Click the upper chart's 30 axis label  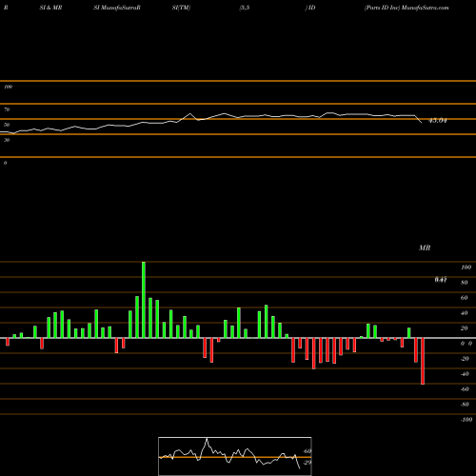(x=7, y=140)
